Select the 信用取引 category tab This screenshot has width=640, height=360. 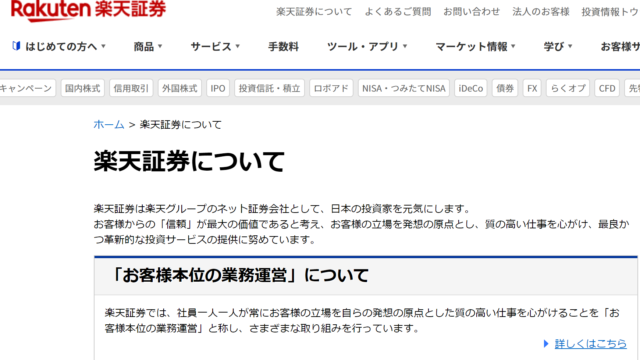point(131,88)
